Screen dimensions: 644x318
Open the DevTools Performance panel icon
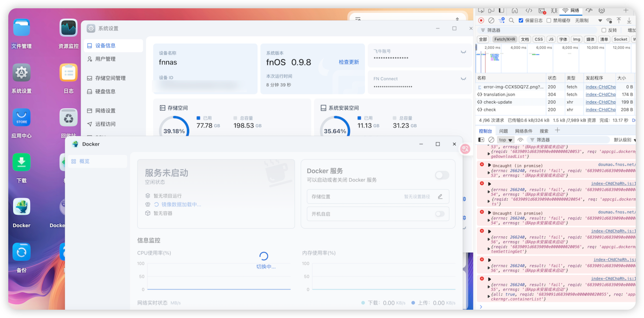coord(589,11)
